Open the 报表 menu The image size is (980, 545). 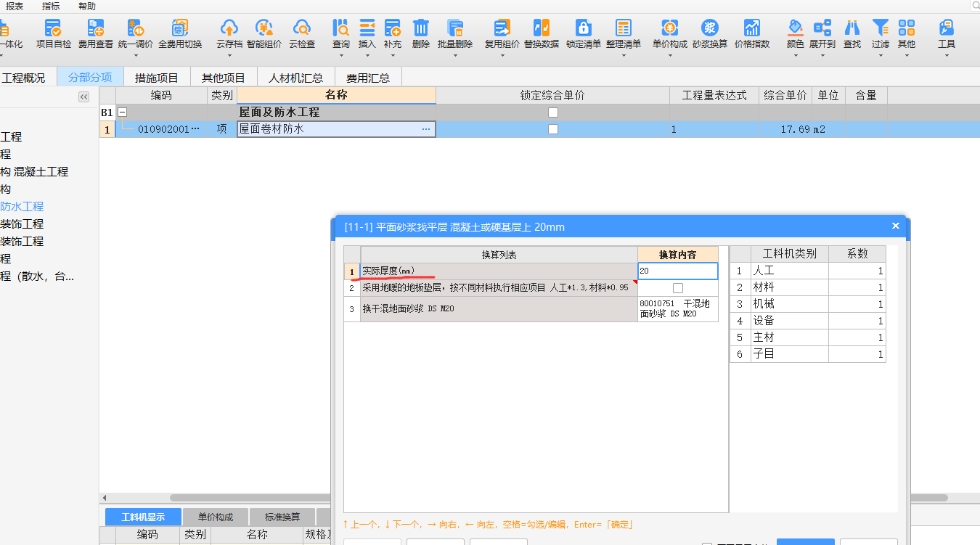click(15, 6)
